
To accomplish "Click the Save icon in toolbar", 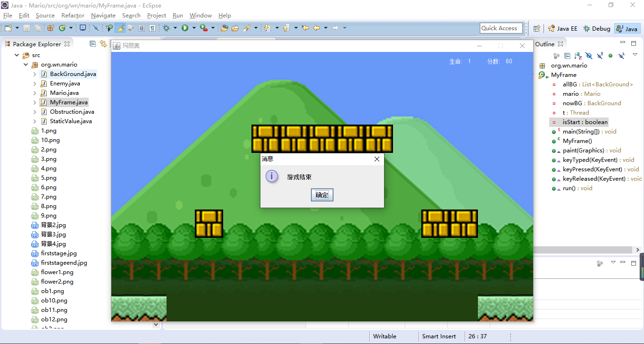I will (26, 28).
